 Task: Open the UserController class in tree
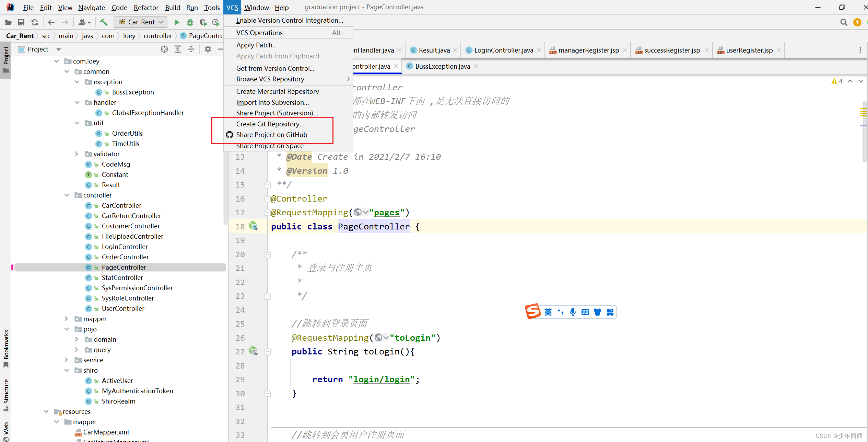click(x=123, y=308)
